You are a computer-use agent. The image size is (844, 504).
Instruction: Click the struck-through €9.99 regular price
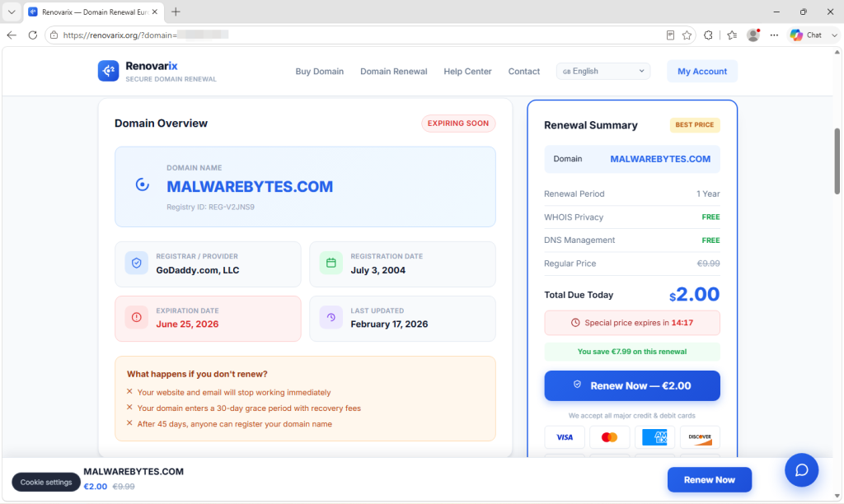708,264
